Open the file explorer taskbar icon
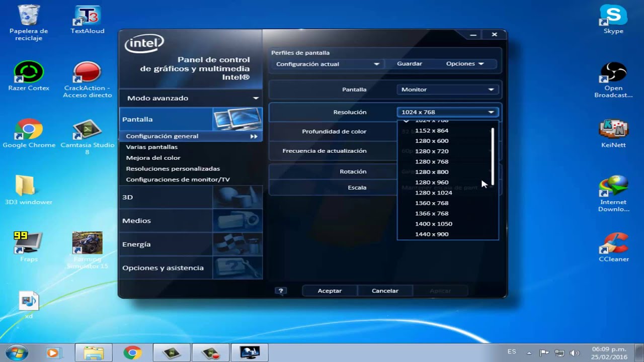The width and height of the screenshot is (644, 362). 94,353
